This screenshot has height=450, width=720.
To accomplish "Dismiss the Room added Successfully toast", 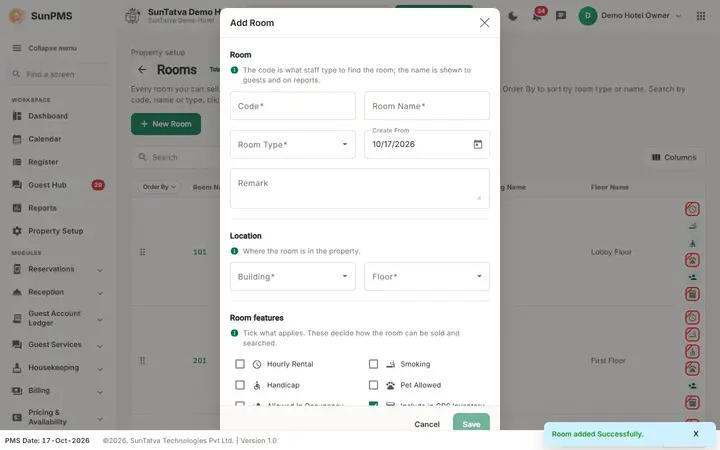I will [x=696, y=433].
